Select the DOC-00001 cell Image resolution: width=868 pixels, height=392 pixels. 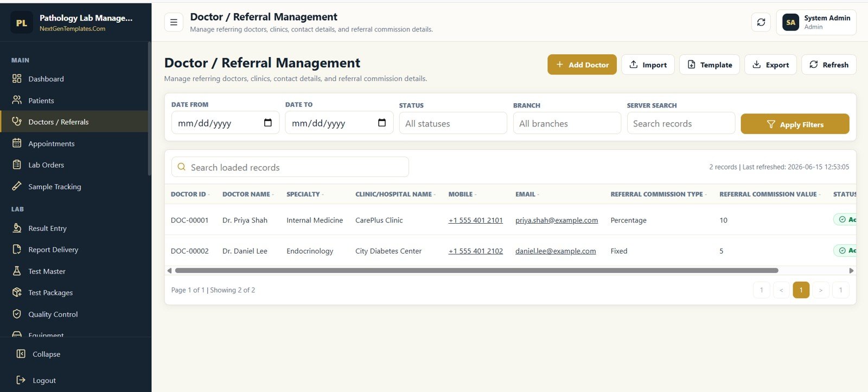tap(190, 220)
